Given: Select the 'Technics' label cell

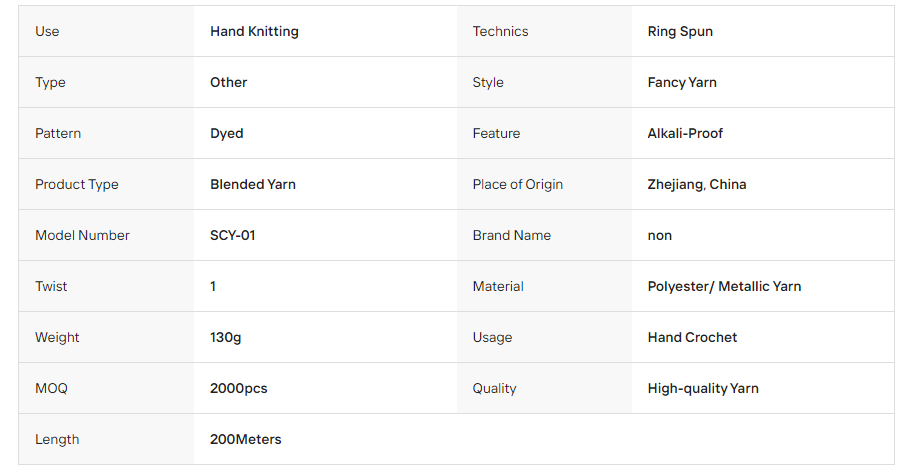Looking at the screenshot, I should click(544, 31).
